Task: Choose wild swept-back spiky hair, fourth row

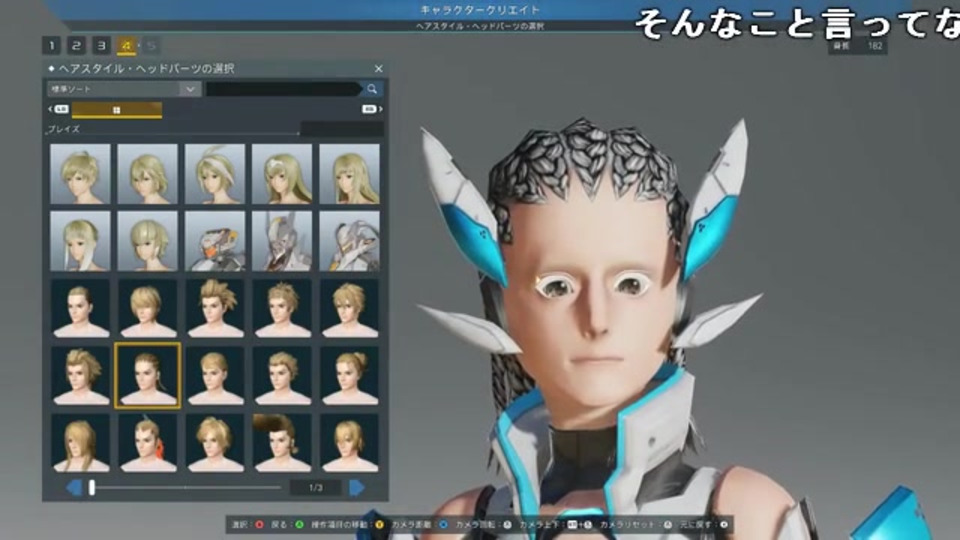Action: click(x=80, y=376)
